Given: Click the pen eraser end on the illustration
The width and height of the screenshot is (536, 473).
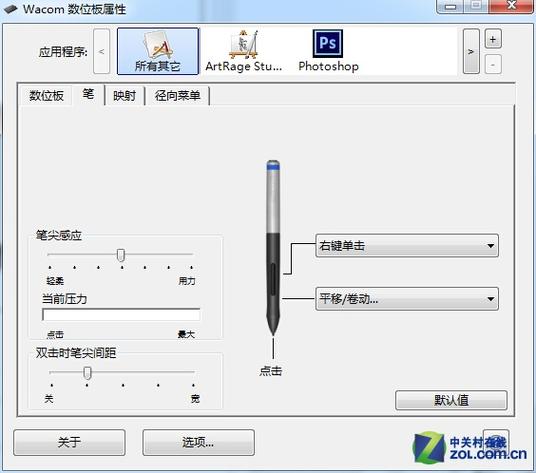Looking at the screenshot, I should click(273, 165).
